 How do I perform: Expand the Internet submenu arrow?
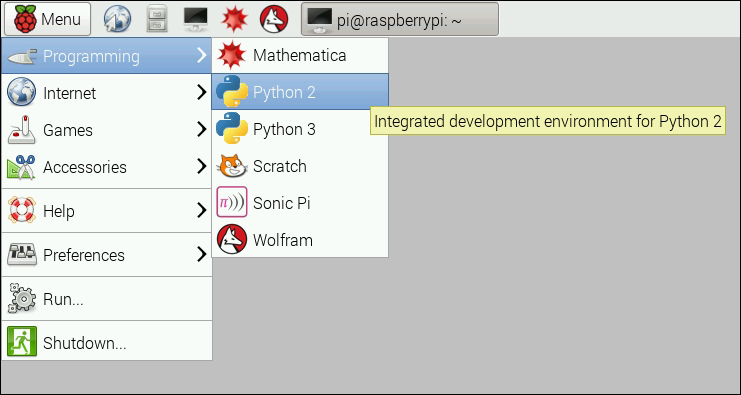(202, 93)
